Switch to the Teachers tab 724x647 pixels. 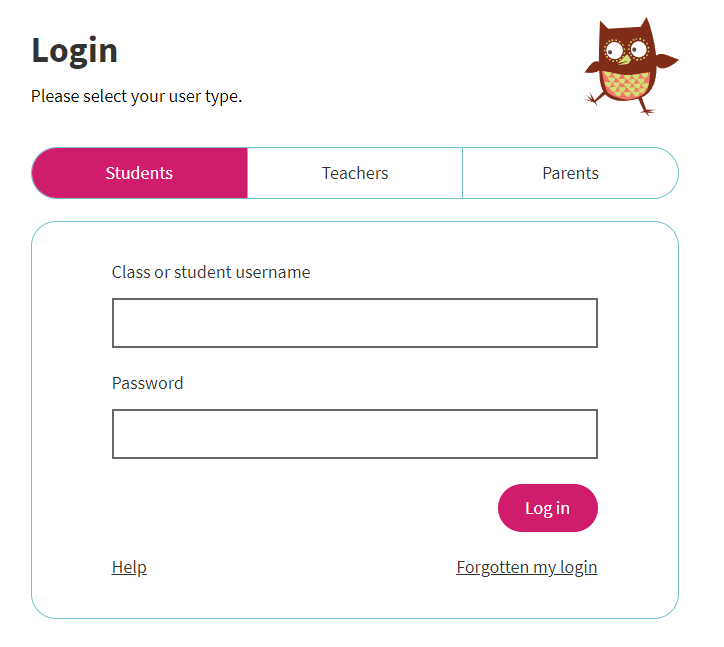click(x=355, y=173)
